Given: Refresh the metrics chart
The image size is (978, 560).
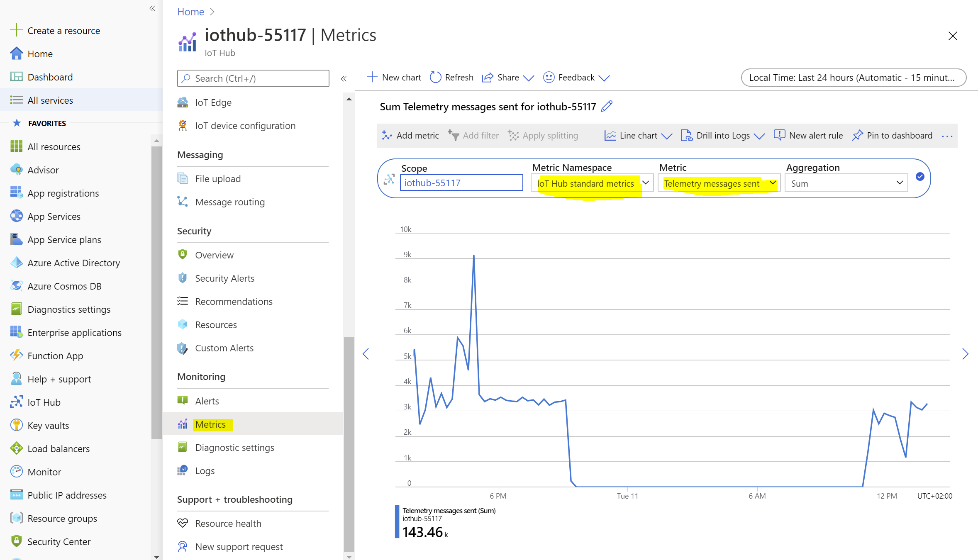Looking at the screenshot, I should coord(451,78).
